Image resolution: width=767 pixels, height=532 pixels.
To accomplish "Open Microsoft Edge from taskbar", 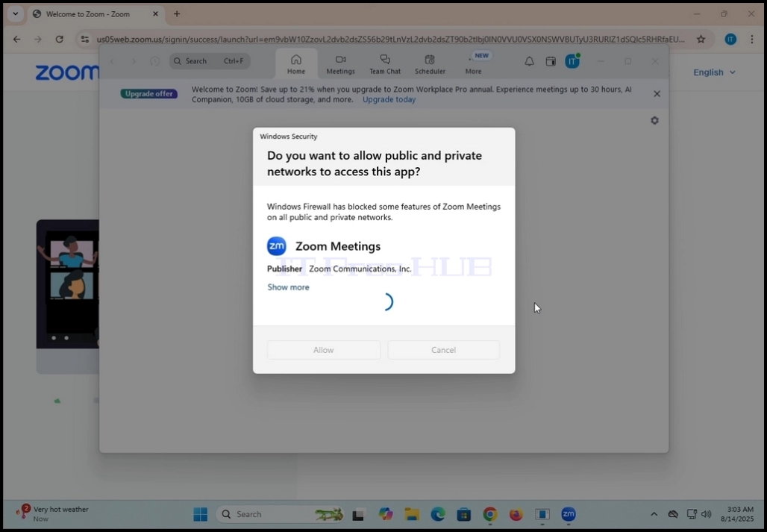I will 438,514.
